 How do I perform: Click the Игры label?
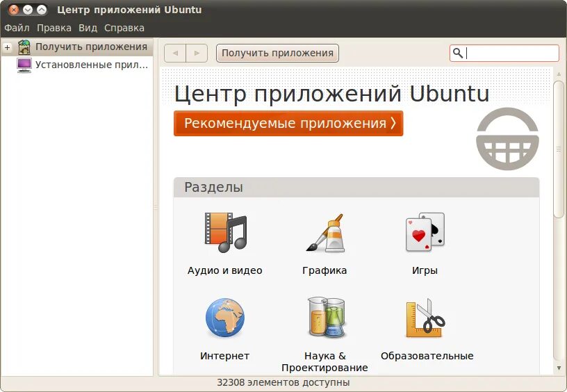(x=425, y=270)
